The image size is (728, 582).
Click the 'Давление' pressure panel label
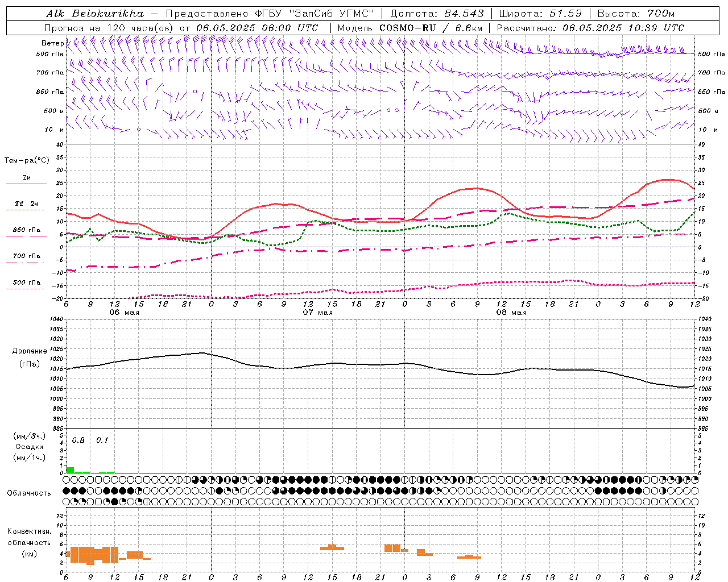click(x=30, y=351)
